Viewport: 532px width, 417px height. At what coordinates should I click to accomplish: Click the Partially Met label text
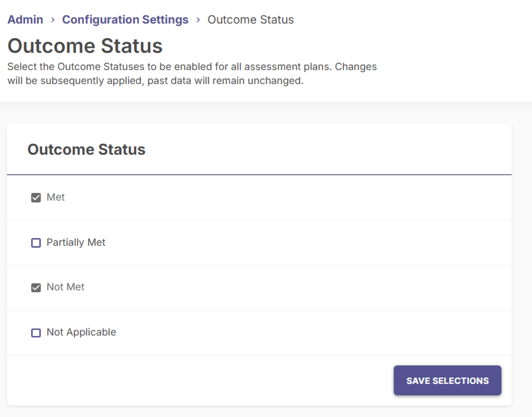coord(76,243)
